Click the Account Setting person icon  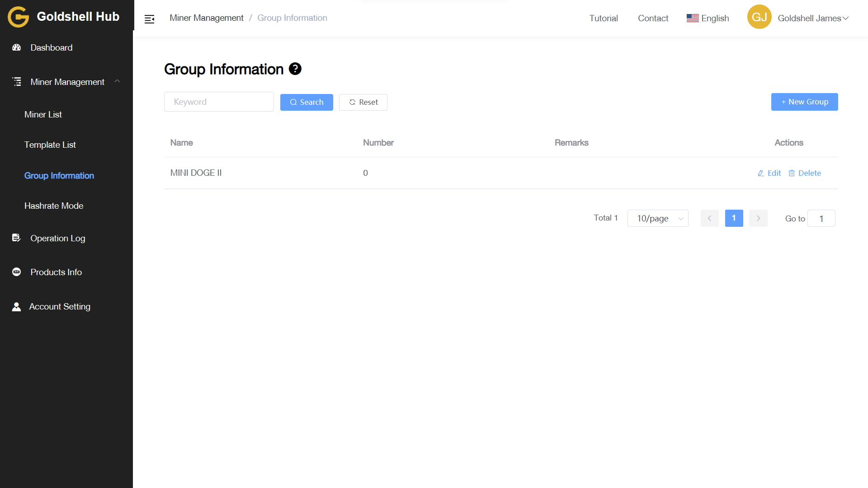tap(16, 307)
